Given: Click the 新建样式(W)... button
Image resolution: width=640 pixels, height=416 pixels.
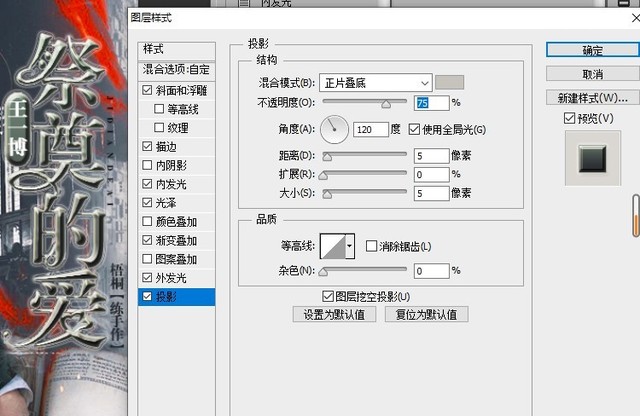Looking at the screenshot, I should (x=592, y=97).
